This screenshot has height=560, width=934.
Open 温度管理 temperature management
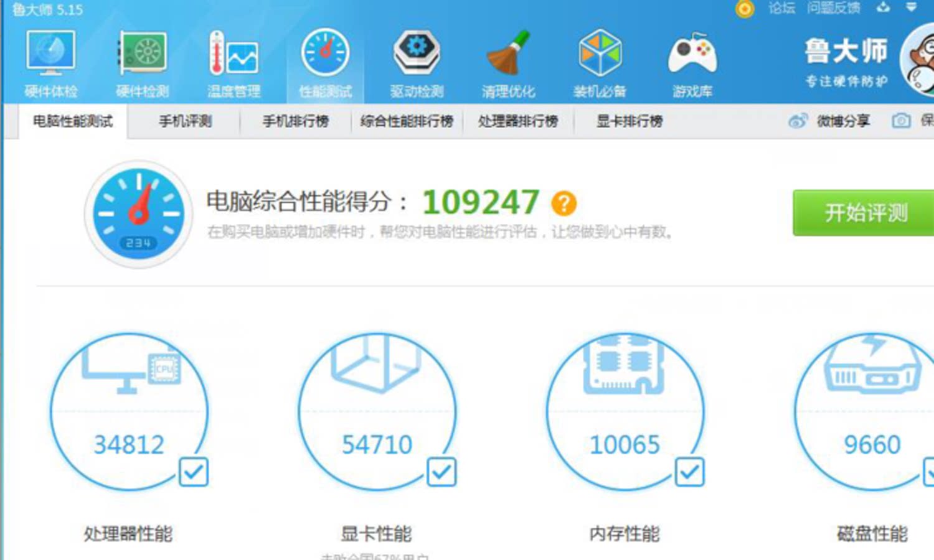pos(233,64)
